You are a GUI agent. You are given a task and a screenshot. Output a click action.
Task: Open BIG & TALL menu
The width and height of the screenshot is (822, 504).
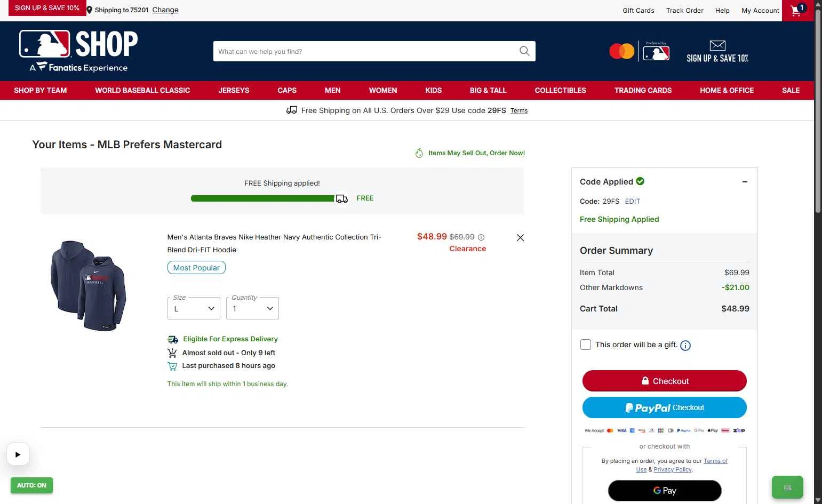(x=488, y=91)
